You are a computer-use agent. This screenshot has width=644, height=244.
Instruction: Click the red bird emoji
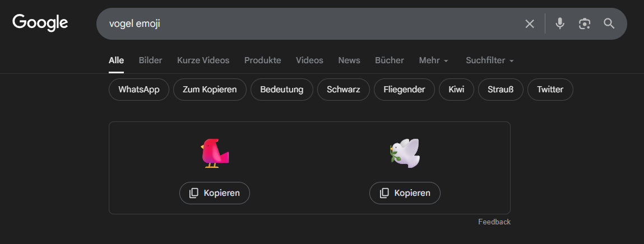tap(215, 154)
